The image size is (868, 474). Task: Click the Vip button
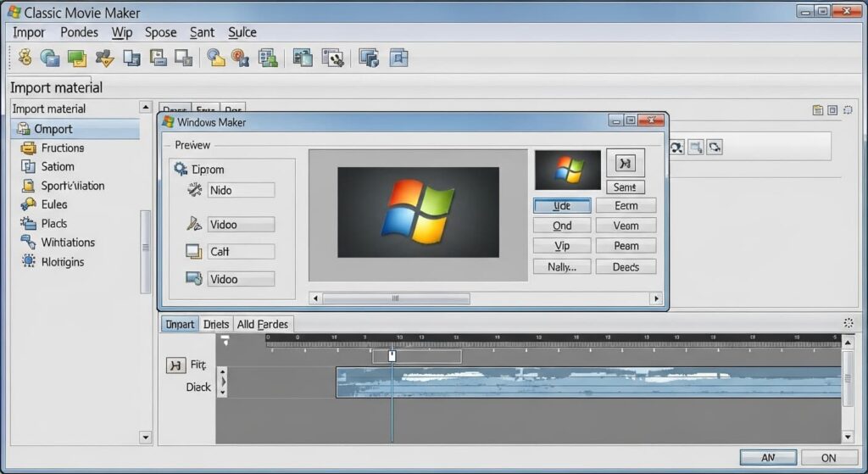click(x=562, y=245)
